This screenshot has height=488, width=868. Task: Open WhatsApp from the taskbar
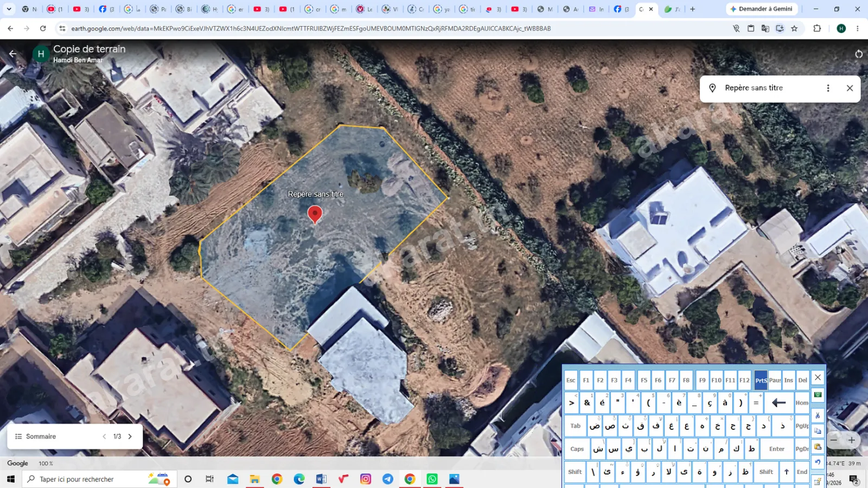tap(432, 479)
